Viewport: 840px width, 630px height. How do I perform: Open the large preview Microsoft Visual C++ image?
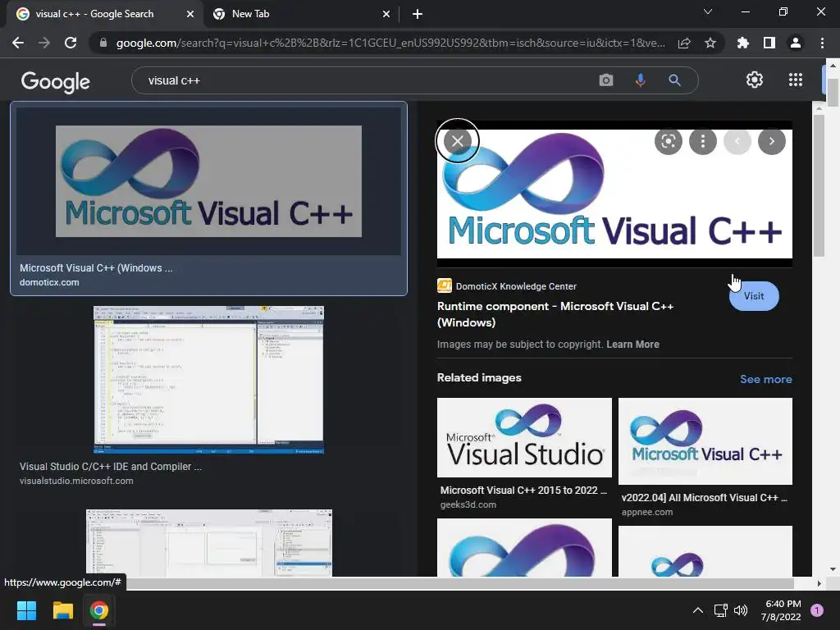click(x=614, y=194)
